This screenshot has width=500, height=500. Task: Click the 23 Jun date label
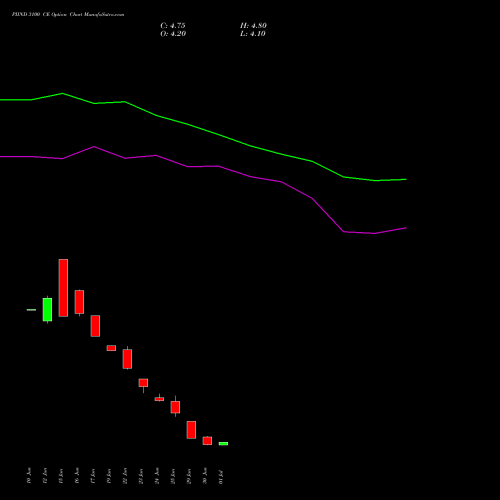141,476
